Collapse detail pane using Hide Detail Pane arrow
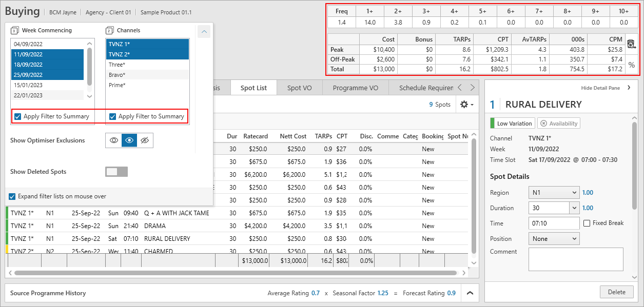Image resolution: width=644 pixels, height=307 pixels. coord(629,88)
